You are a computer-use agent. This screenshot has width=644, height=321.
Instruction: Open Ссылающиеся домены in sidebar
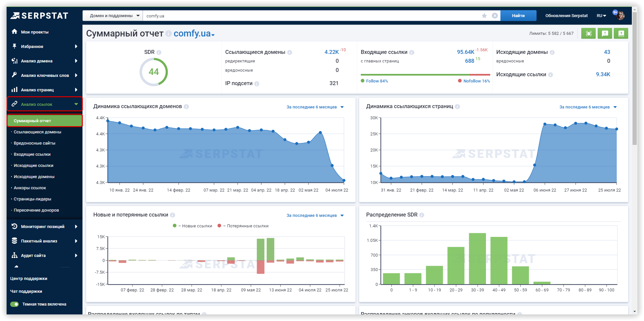click(x=37, y=132)
